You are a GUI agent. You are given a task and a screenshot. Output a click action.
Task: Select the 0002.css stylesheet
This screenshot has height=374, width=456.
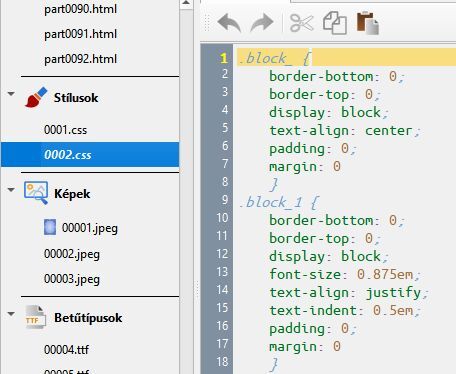pyautogui.click(x=90, y=154)
